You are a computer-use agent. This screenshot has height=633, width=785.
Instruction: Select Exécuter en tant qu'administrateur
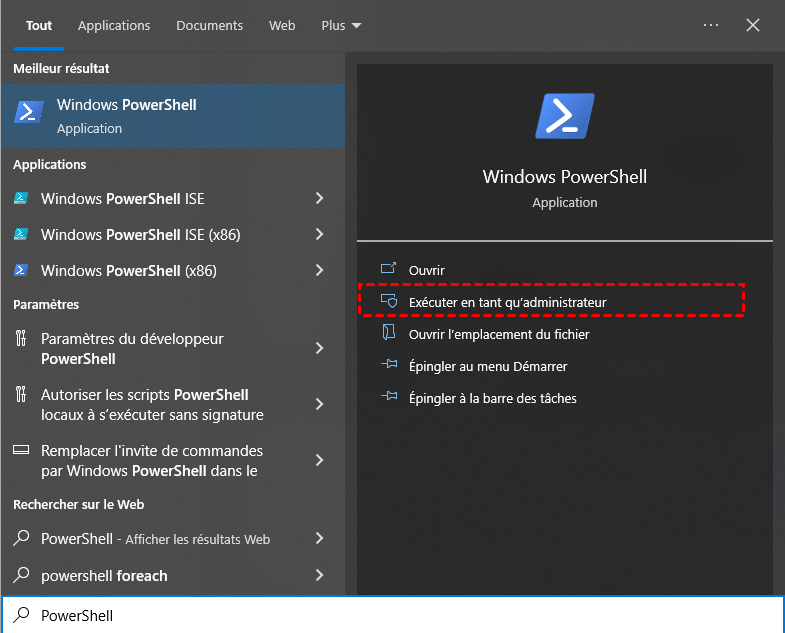pyautogui.click(x=507, y=302)
